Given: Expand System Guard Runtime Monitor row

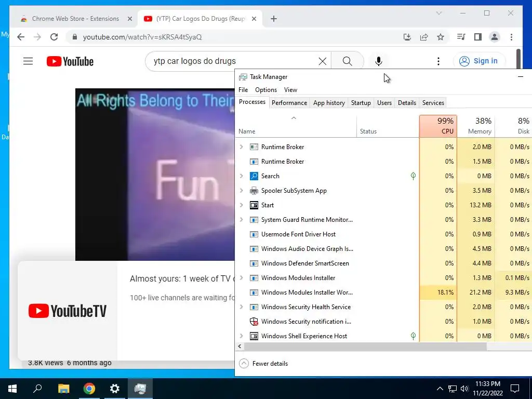Looking at the screenshot, I should (x=241, y=220).
